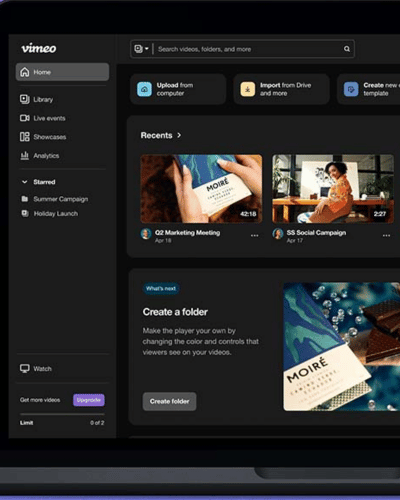The image size is (400, 500).
Task: Click Create new template card
Action: coord(369,89)
